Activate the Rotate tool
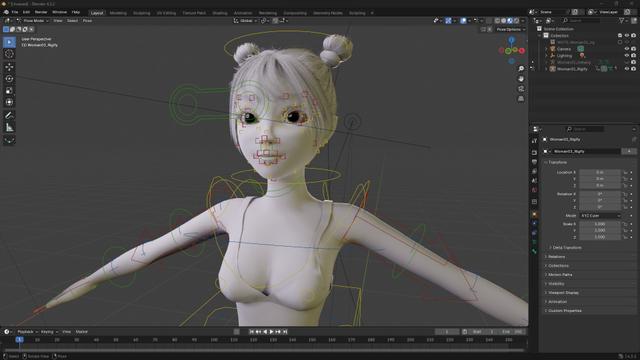The width and height of the screenshot is (640, 360). (9, 78)
